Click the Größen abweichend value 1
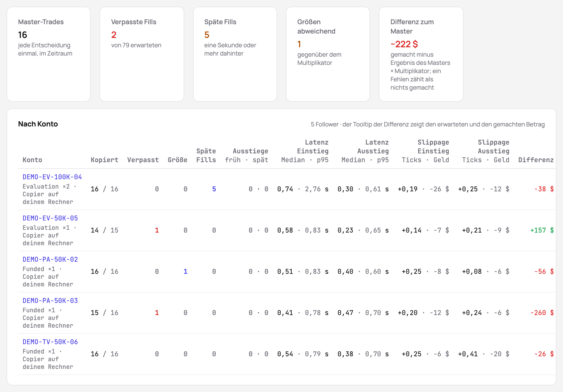Viewport: 563px width, 392px height. click(299, 44)
